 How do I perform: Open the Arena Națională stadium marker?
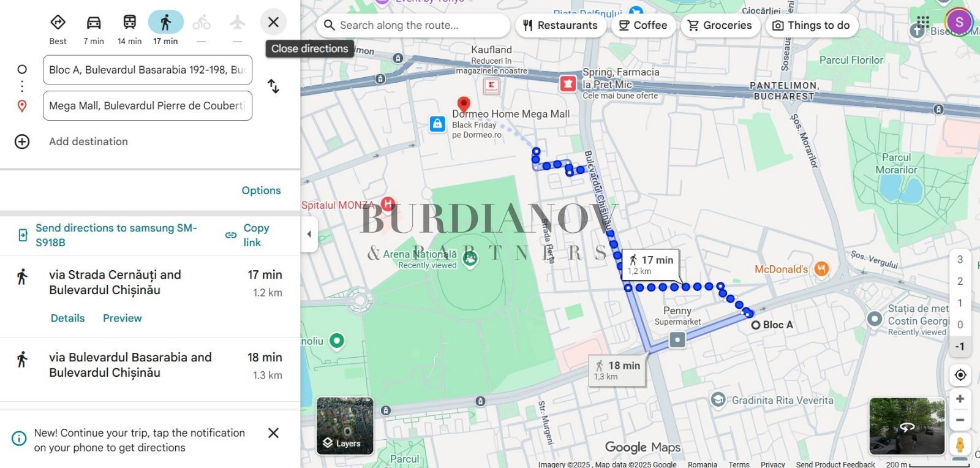tap(470, 259)
